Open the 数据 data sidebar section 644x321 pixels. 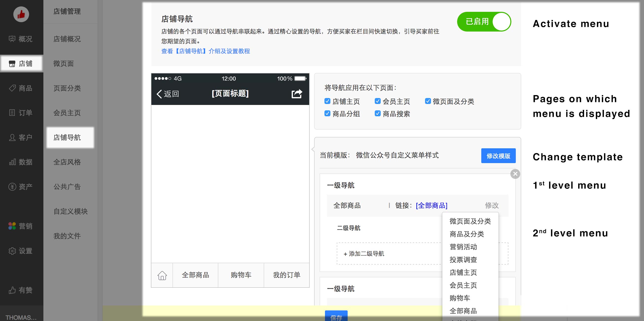click(21, 162)
